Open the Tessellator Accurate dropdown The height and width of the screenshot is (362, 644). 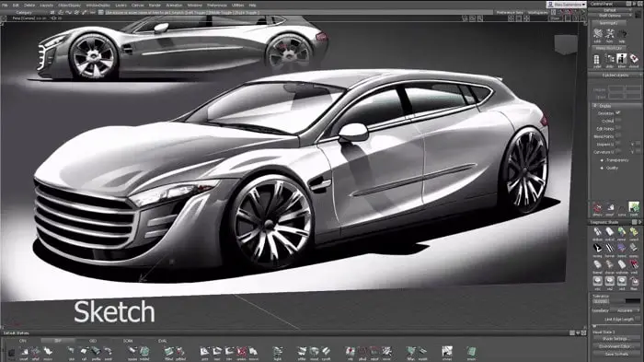tap(625, 310)
